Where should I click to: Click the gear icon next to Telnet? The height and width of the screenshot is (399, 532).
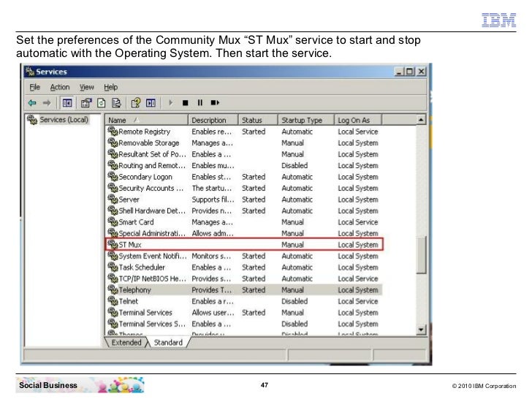coord(113,301)
